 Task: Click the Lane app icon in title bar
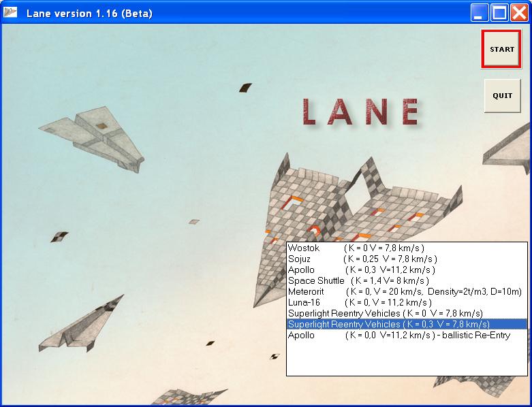(12, 13)
